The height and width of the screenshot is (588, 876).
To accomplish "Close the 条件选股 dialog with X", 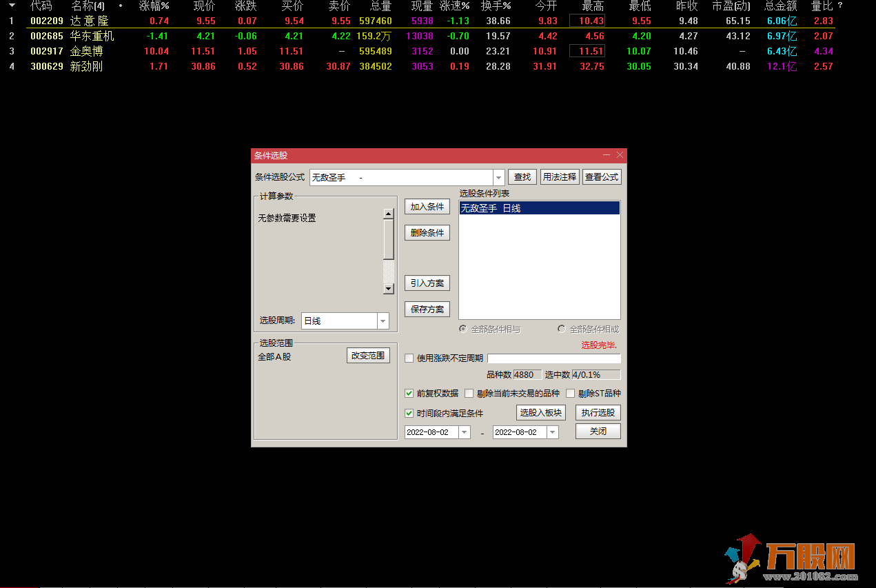I will point(620,156).
